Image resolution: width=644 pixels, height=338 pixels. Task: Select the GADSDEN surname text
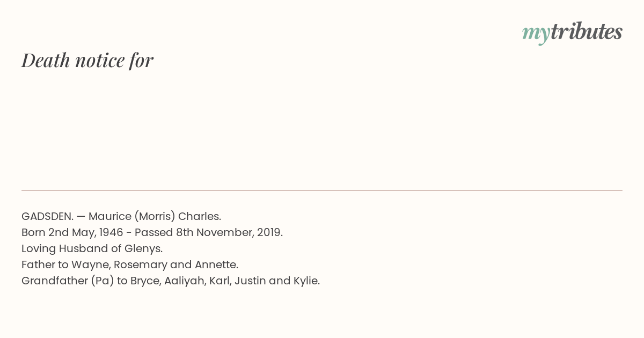(47, 217)
